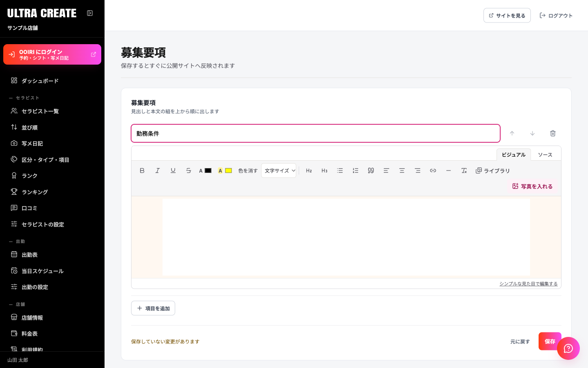Click the 色を消す button
The width and height of the screenshot is (588, 368).
248,171
